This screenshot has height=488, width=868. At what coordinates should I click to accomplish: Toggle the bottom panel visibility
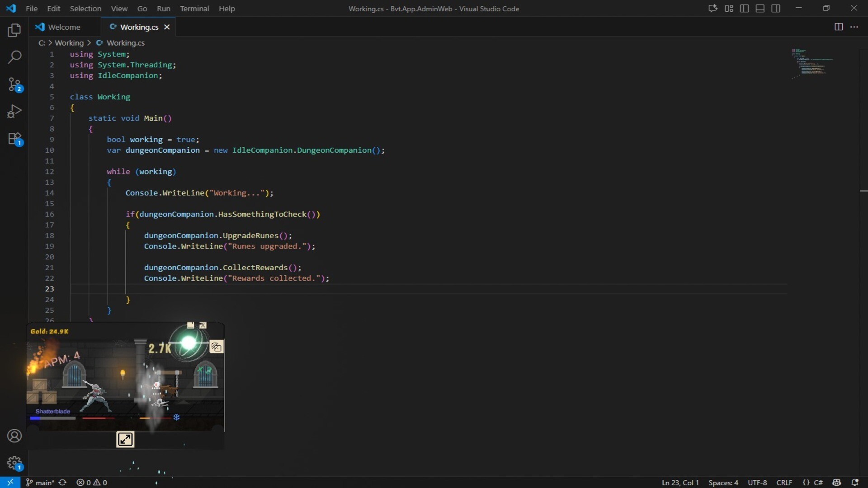point(760,8)
